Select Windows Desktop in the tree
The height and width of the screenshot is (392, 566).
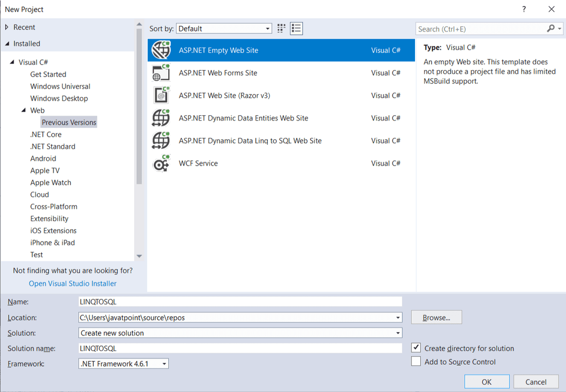[59, 99]
